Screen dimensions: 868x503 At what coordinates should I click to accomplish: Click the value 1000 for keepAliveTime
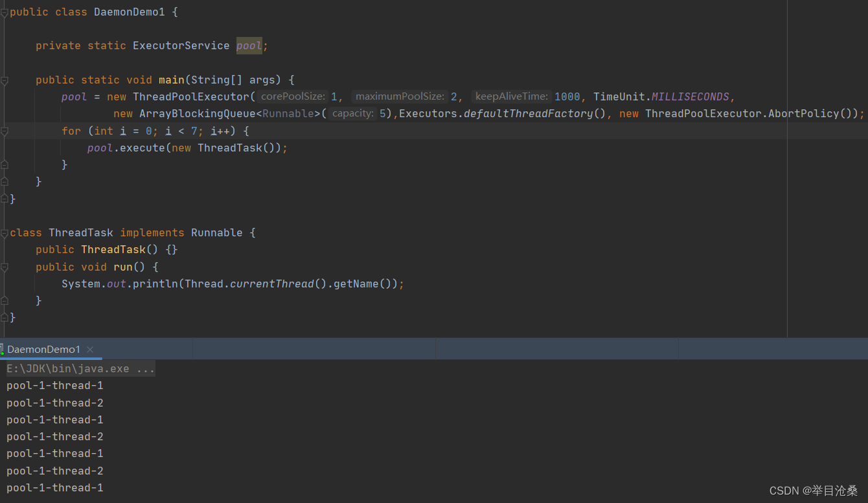pyautogui.click(x=567, y=96)
